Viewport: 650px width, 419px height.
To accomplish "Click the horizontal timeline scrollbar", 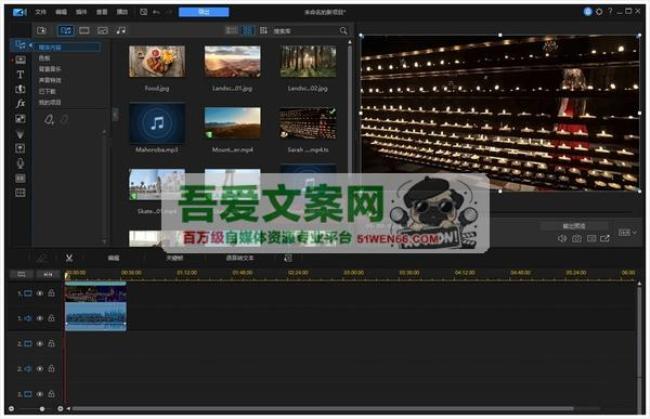I will [x=323, y=409].
